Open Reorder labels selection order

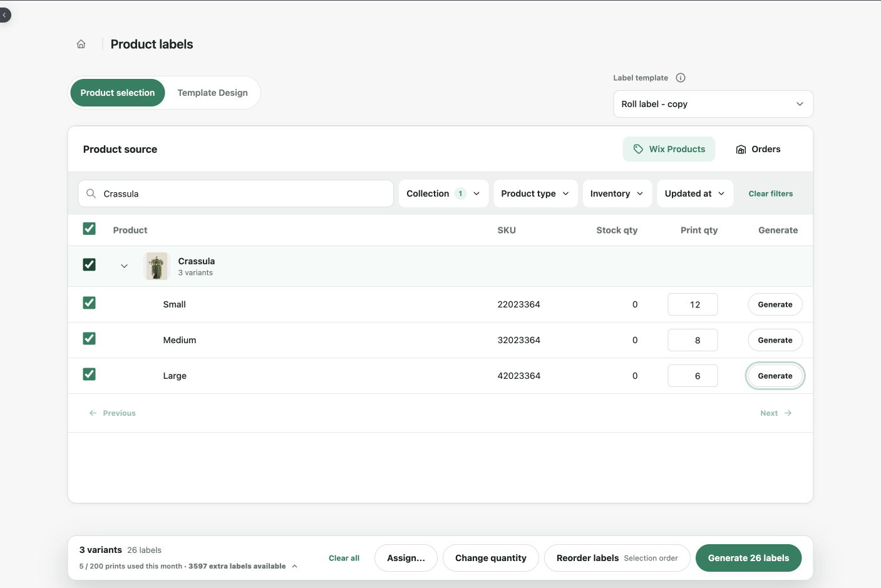point(617,558)
